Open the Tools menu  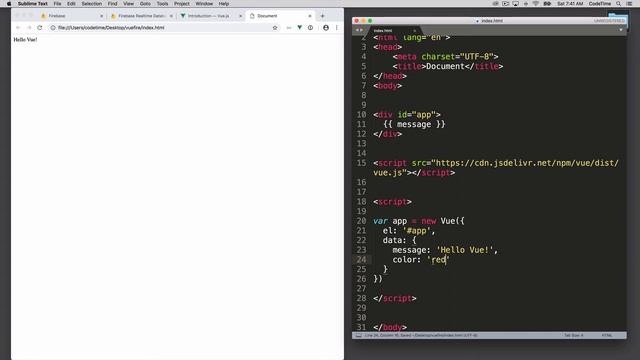pyautogui.click(x=162, y=4)
